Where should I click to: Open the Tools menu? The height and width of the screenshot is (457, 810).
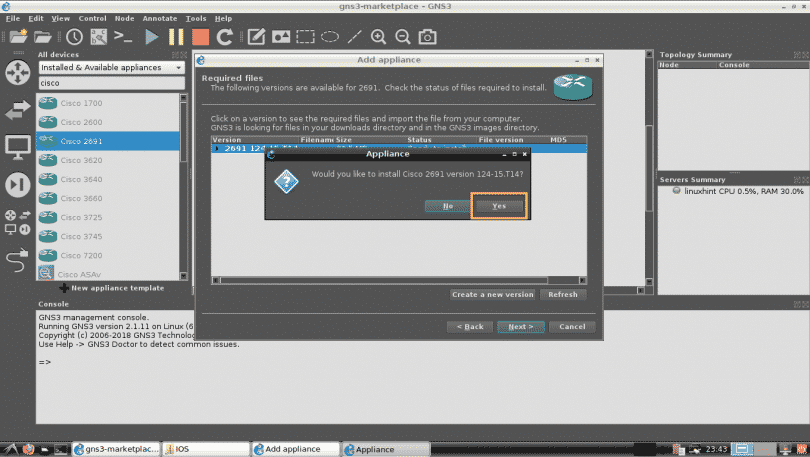click(196, 18)
